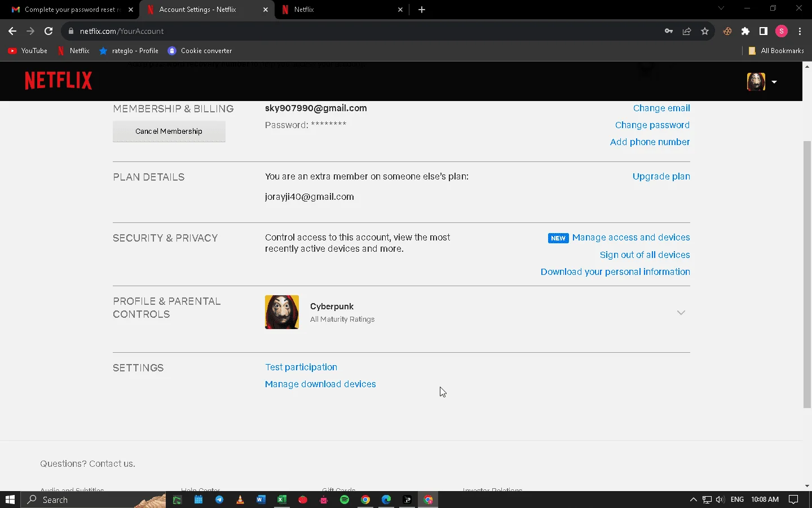Click the Cyberpunk profile avatar thumbnail
The height and width of the screenshot is (508, 812).
click(x=282, y=312)
